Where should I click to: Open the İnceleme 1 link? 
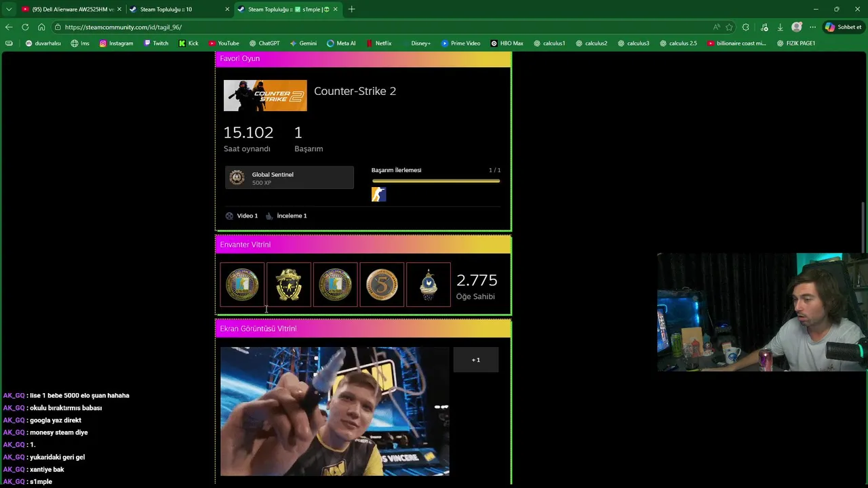click(286, 216)
